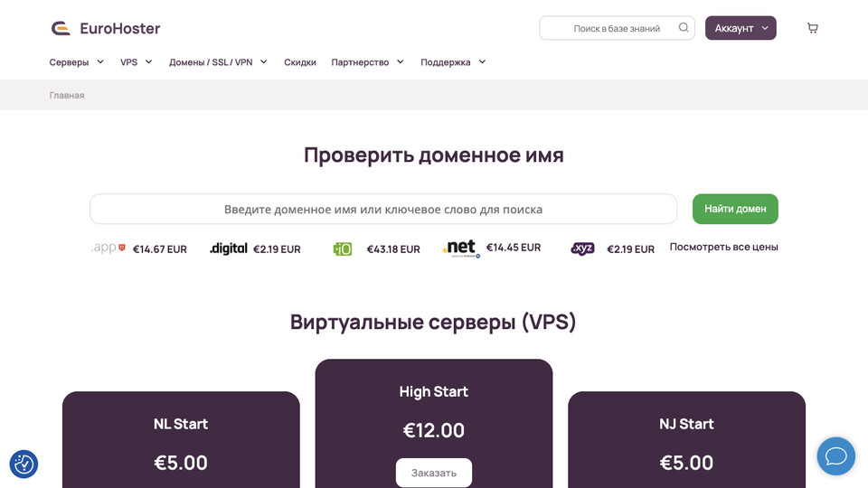The height and width of the screenshot is (488, 868).
Task: Click the Найти домен button
Action: 735,209
